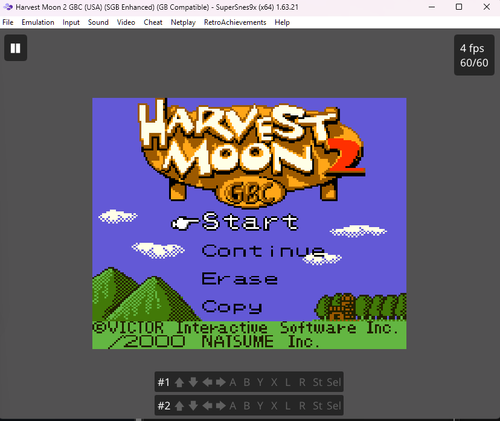500x421 pixels.
Task: Open the File menu
Action: [x=8, y=22]
